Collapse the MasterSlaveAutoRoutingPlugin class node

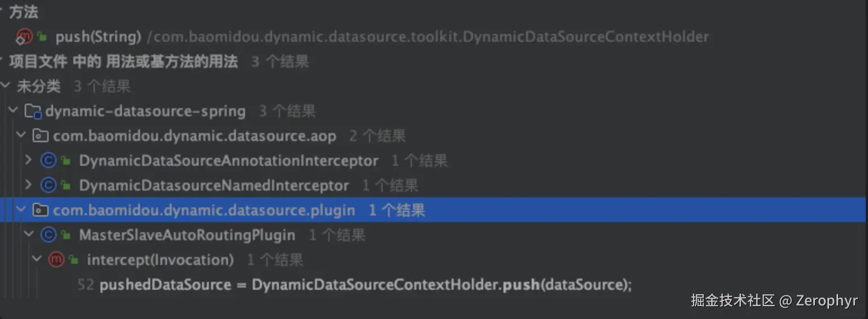click(29, 235)
